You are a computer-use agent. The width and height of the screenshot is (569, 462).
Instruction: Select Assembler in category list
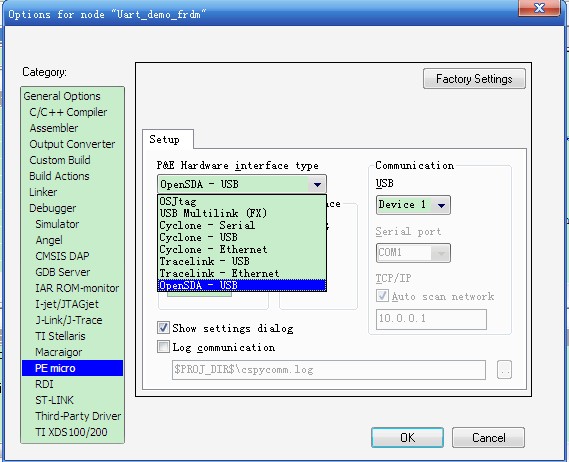(54, 128)
